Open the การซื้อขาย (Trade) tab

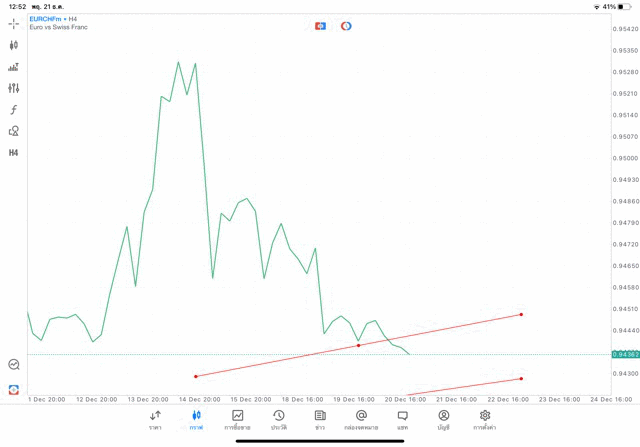click(238, 419)
